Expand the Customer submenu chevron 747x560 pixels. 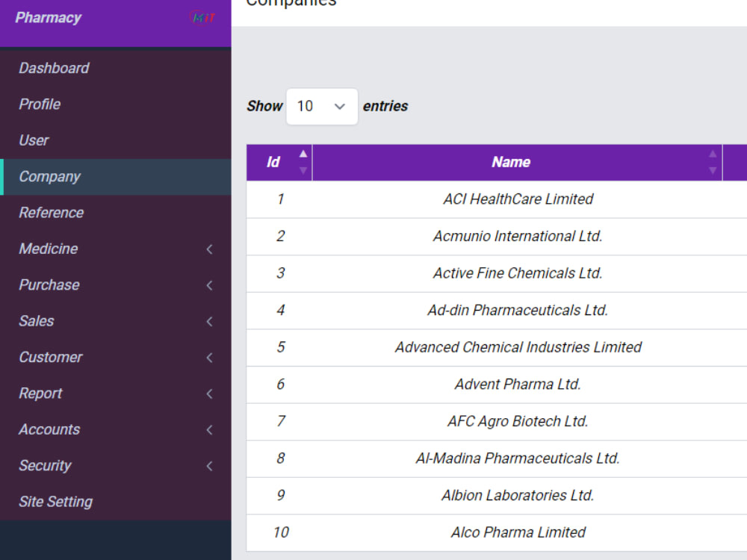tap(210, 358)
